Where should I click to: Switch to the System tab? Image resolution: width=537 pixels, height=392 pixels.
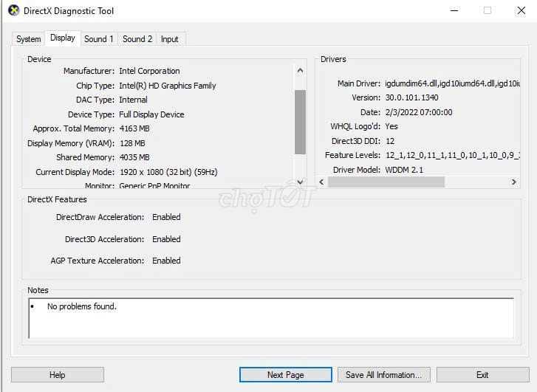pos(28,39)
